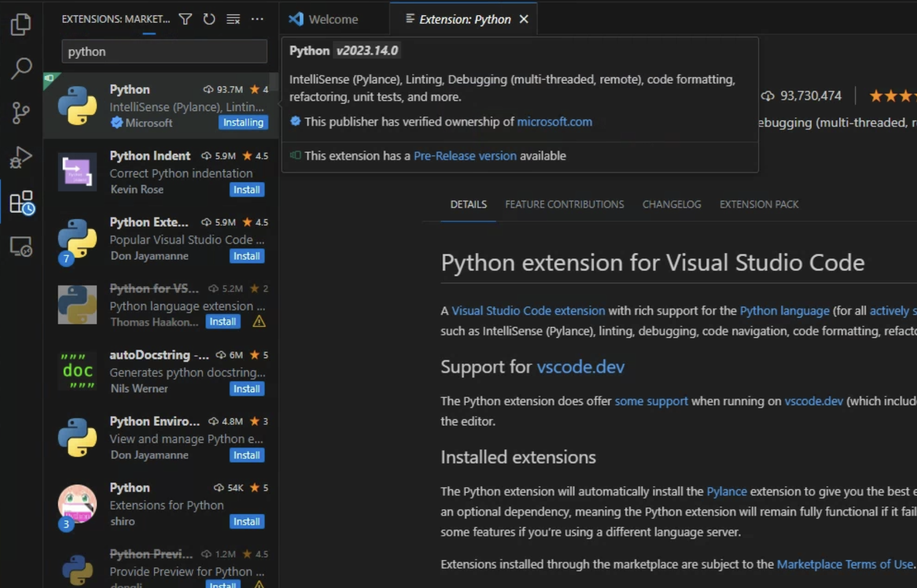
Task: Click the extension pack badge 7 on Python Extension Pack
Action: (x=66, y=259)
